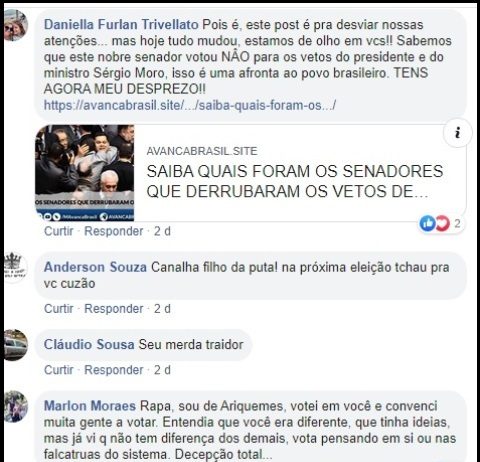Open the Daniella Furlan Trivellato name link
The height and width of the screenshot is (462, 480).
click(121, 25)
